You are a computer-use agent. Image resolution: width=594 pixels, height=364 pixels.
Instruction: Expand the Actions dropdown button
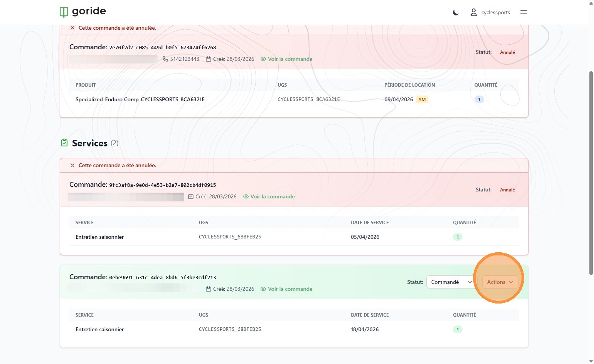click(x=500, y=282)
